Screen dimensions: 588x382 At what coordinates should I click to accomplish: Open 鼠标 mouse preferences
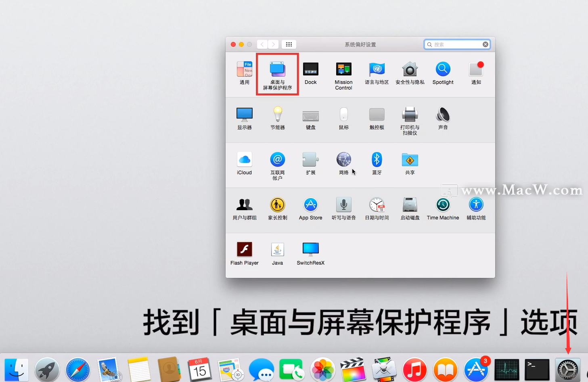point(344,118)
